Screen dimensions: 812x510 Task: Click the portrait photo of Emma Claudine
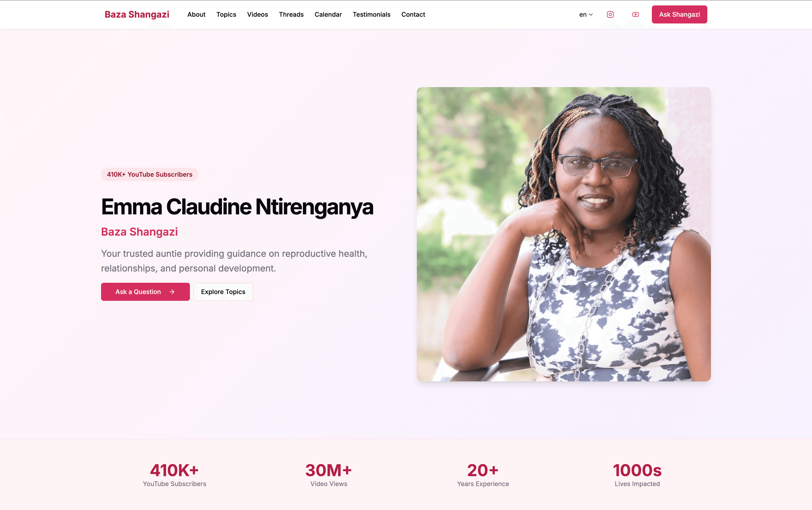coord(564,234)
